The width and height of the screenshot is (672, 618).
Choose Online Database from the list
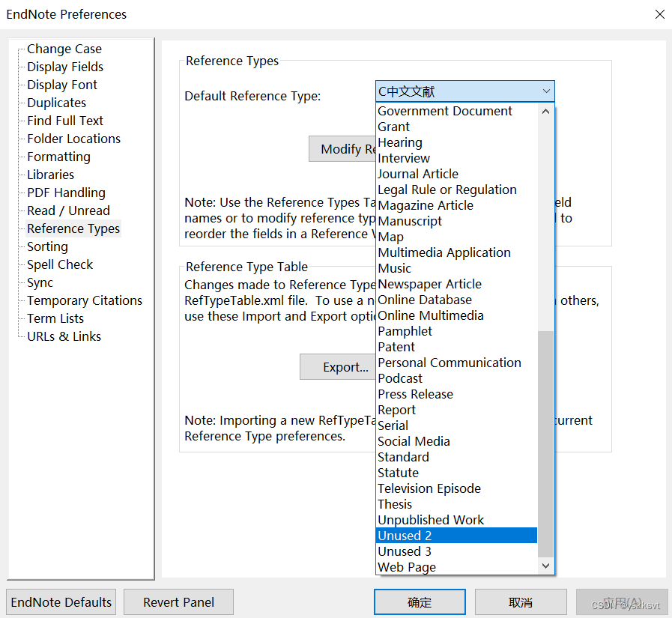point(456,300)
